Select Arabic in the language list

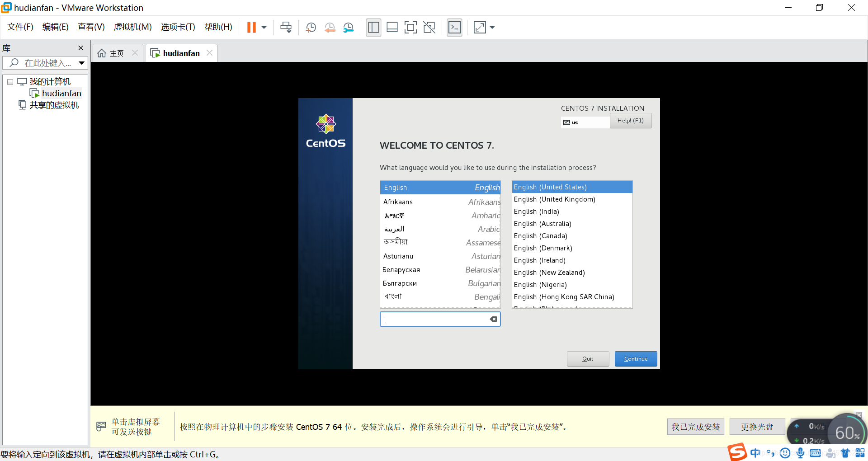[x=440, y=229]
